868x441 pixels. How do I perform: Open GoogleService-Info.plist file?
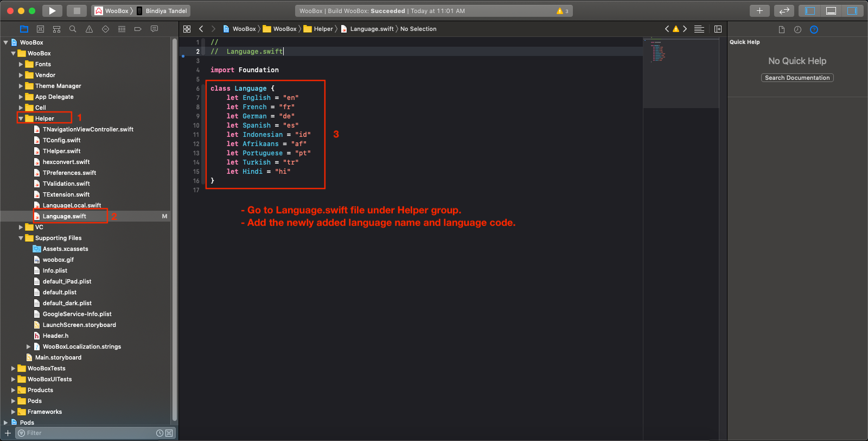(x=77, y=314)
